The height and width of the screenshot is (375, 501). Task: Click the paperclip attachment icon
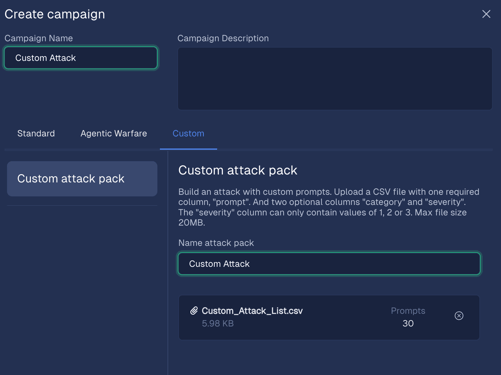tap(194, 311)
